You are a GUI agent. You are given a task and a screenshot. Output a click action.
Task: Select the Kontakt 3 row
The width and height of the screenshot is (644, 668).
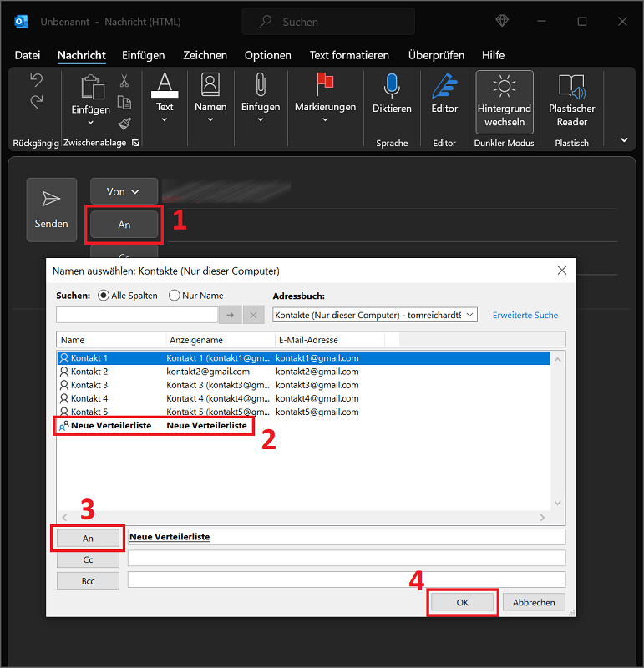303,385
